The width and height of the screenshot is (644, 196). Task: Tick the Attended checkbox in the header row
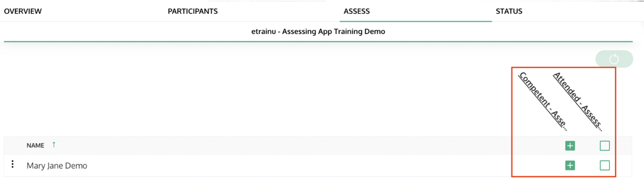click(x=604, y=146)
